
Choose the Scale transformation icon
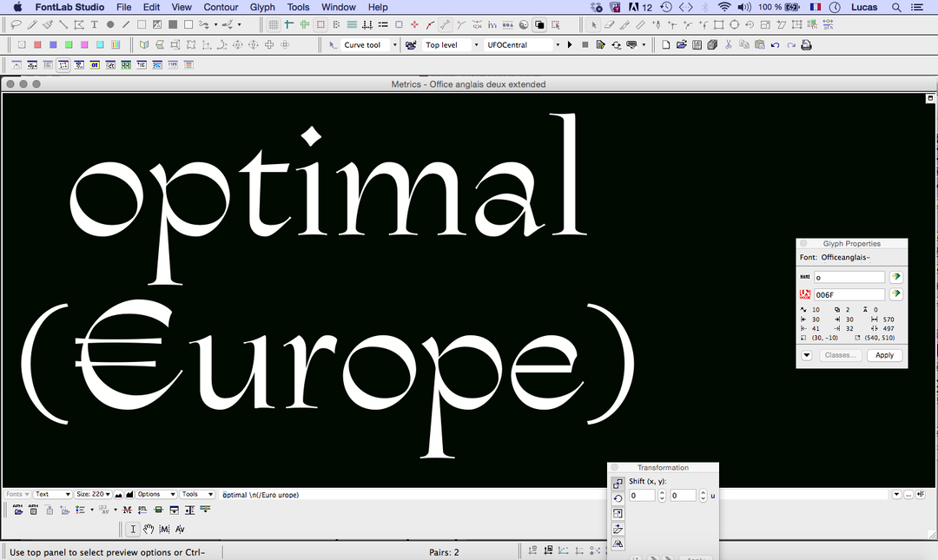(x=618, y=513)
